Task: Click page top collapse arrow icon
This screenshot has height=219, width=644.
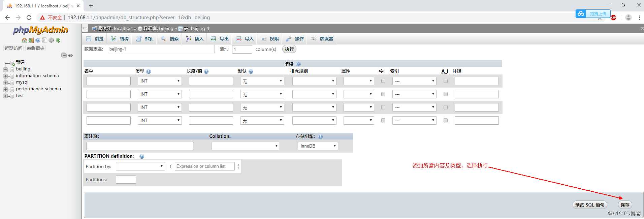Action: coord(642,29)
